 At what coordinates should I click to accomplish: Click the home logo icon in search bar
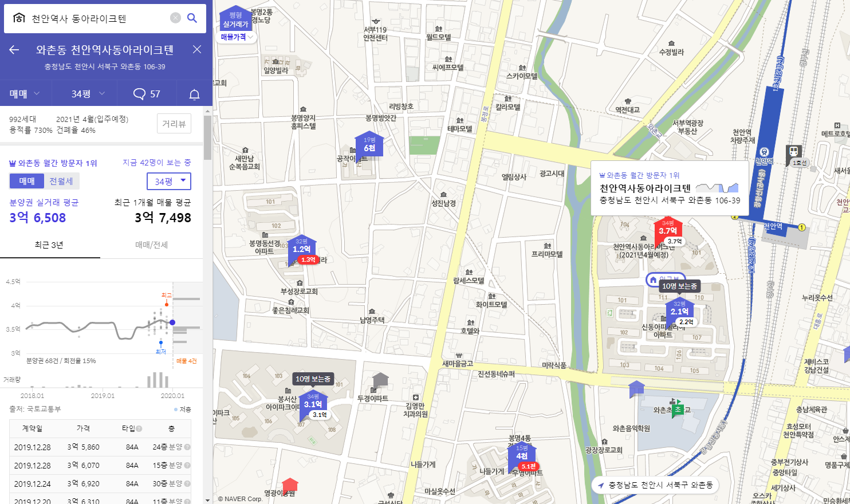(19, 18)
